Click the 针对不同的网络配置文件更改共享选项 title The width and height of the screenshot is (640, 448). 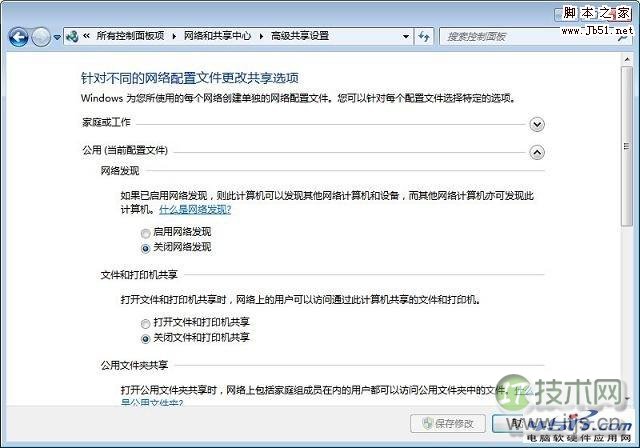click(190, 78)
